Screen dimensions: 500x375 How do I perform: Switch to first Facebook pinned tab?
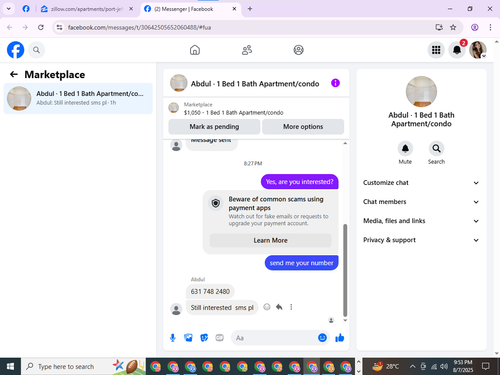click(x=26, y=9)
